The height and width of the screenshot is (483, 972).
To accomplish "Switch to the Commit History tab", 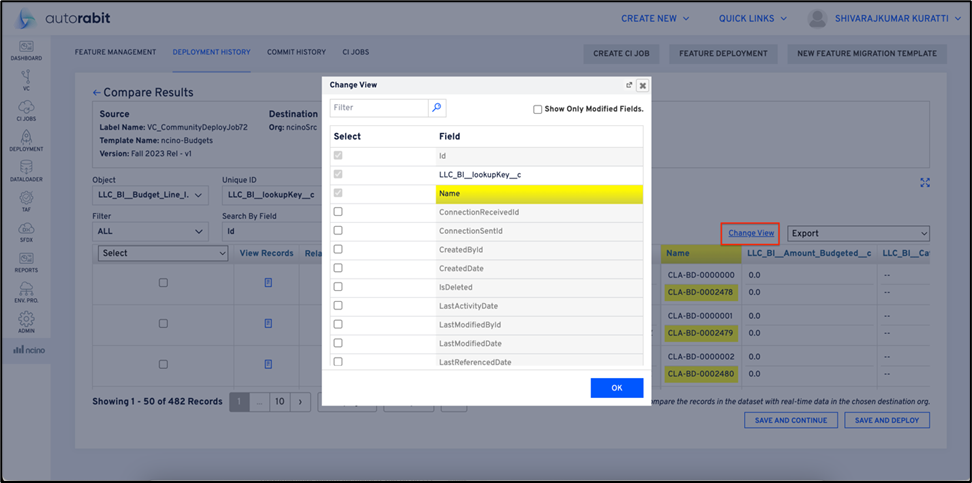I will 296,52.
